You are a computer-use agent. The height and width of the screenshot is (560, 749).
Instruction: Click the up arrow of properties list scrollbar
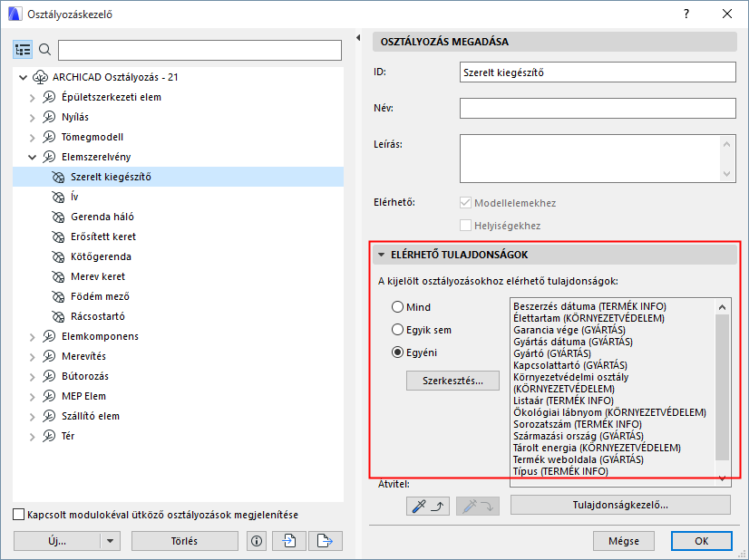click(722, 307)
